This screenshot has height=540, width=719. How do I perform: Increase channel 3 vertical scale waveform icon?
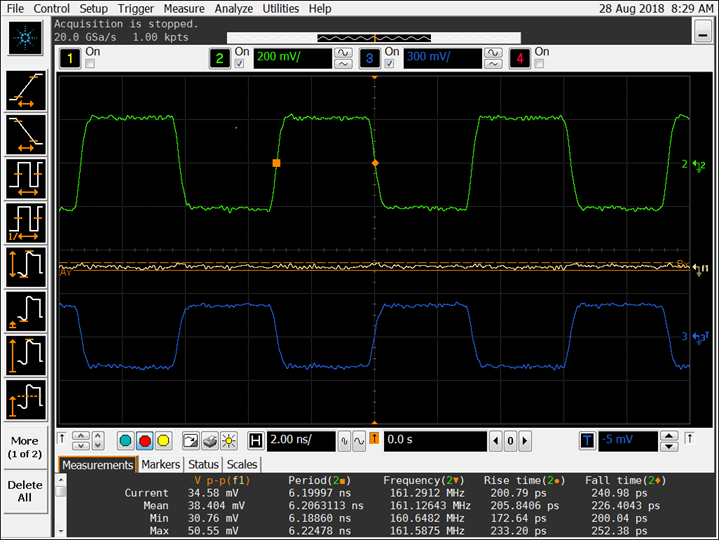(493, 53)
